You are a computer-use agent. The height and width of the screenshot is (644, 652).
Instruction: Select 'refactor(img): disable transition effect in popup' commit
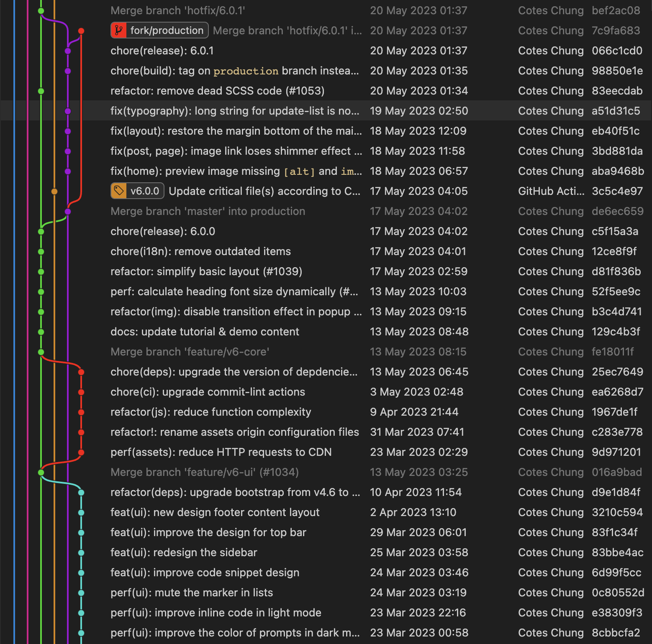(x=326, y=312)
